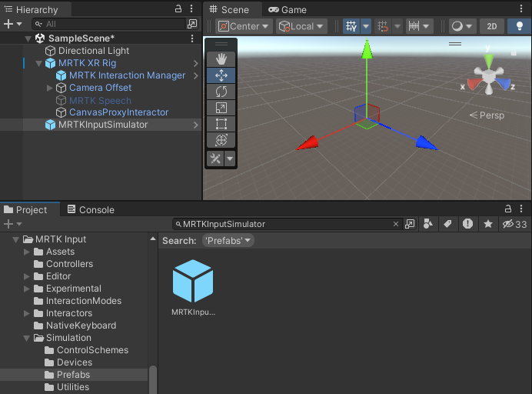This screenshot has height=394, width=532.
Task: Select MRTKInputSimulator in Hierarchy
Action: point(103,125)
